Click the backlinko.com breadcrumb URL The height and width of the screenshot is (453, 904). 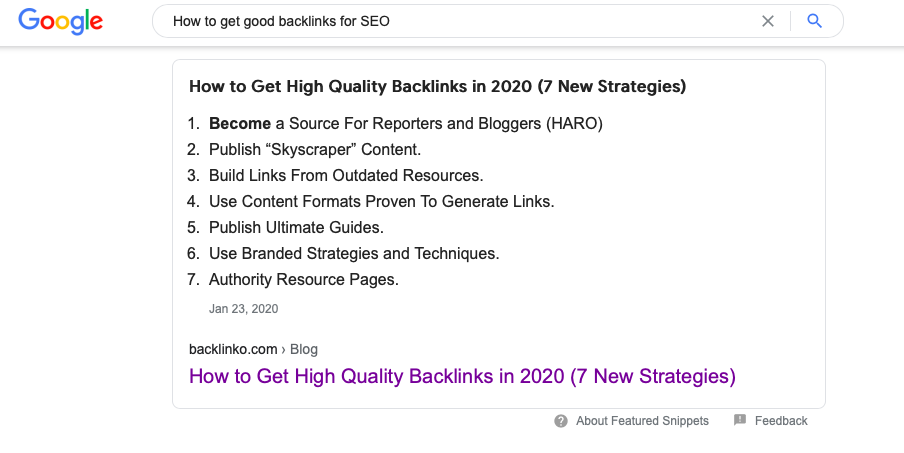[x=233, y=349]
